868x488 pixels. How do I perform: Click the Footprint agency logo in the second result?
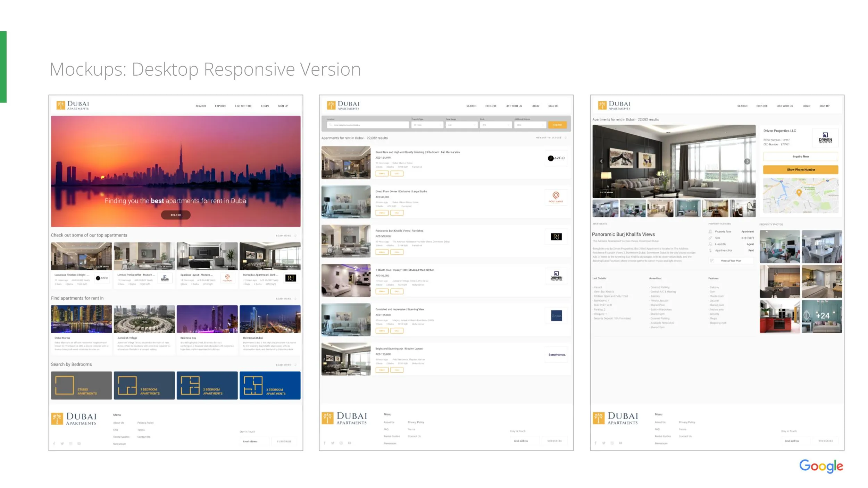[556, 197]
